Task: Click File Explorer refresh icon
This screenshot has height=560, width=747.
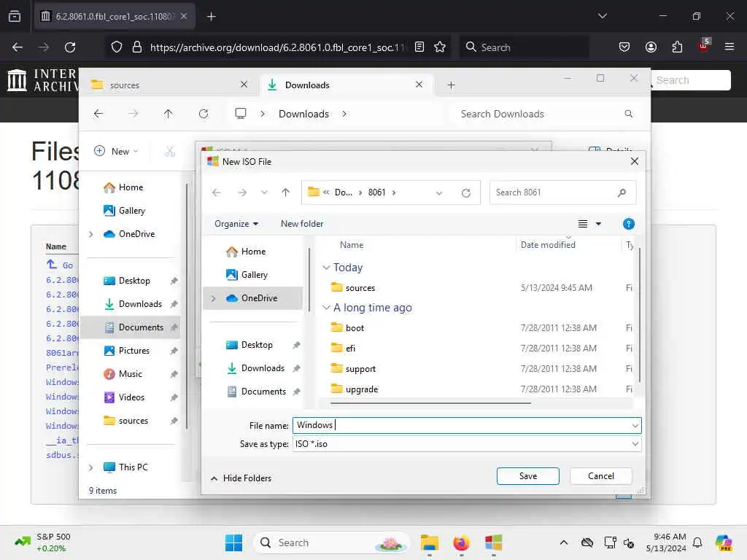Action: click(204, 114)
